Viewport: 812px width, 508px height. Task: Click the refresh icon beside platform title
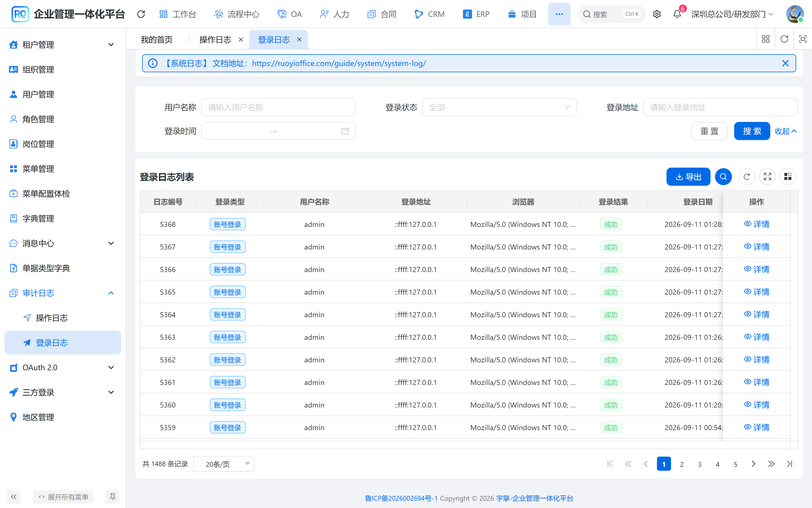pos(141,14)
